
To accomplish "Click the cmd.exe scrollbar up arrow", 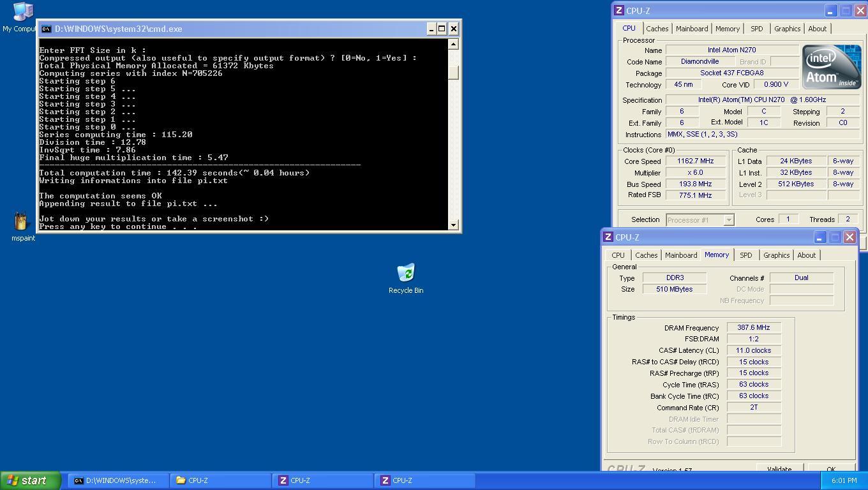I will coord(453,44).
